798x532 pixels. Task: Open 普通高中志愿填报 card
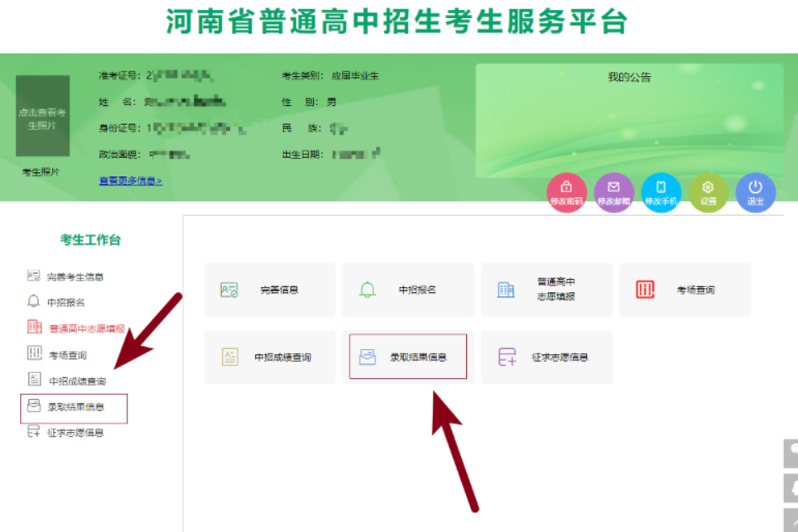pos(546,290)
